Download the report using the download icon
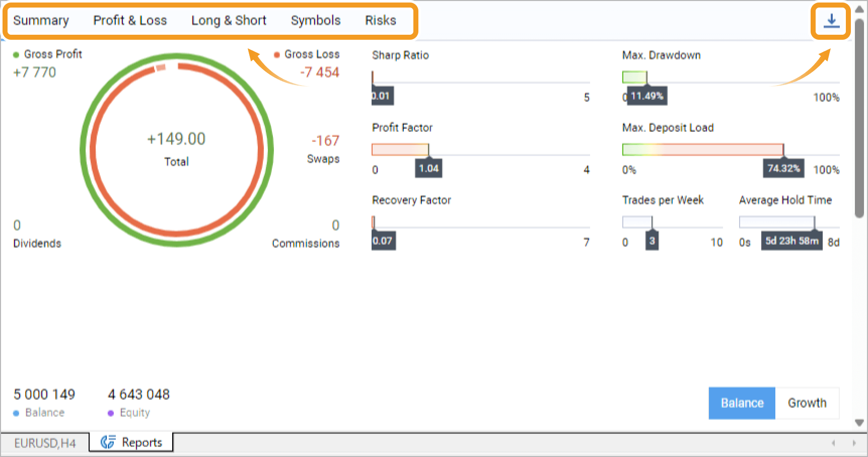The height and width of the screenshot is (457, 868). click(831, 21)
